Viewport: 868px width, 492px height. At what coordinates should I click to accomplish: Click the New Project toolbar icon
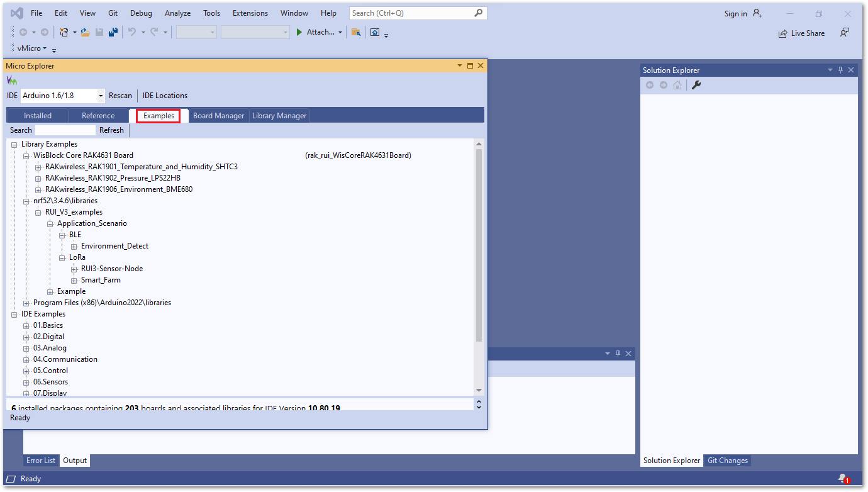(x=64, y=32)
